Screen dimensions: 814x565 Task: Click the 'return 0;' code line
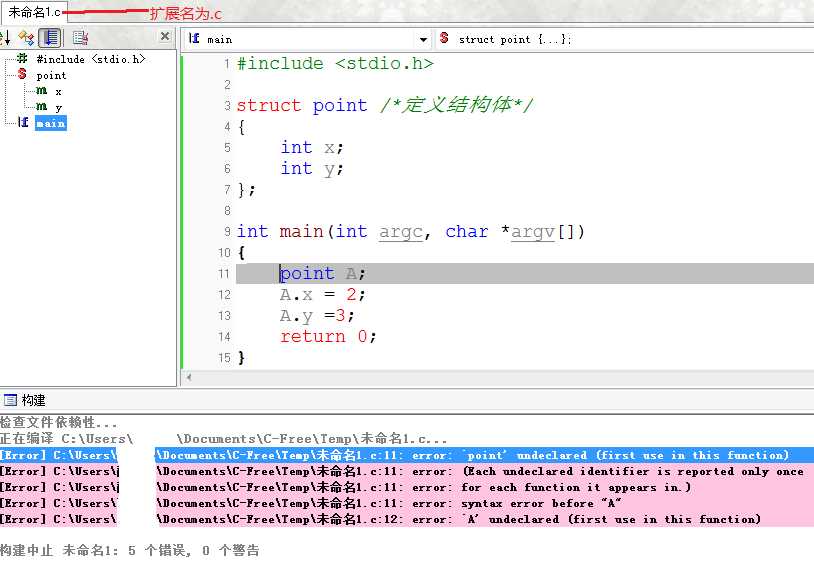(x=328, y=337)
